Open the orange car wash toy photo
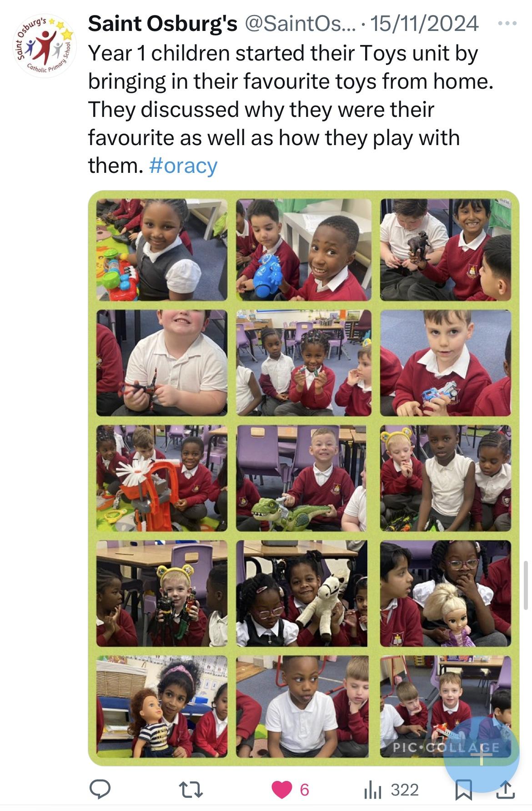Image resolution: width=532 pixels, height=811 pixels. [x=162, y=478]
